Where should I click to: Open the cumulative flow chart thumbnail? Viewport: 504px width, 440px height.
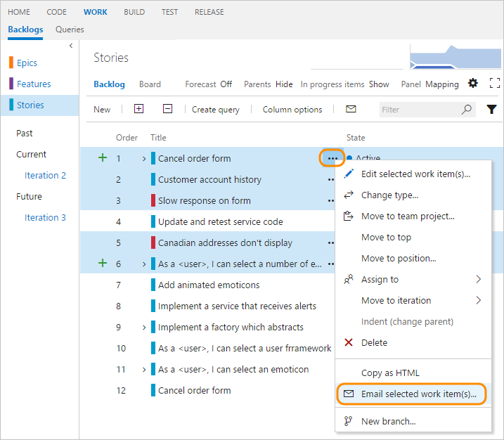point(455,57)
